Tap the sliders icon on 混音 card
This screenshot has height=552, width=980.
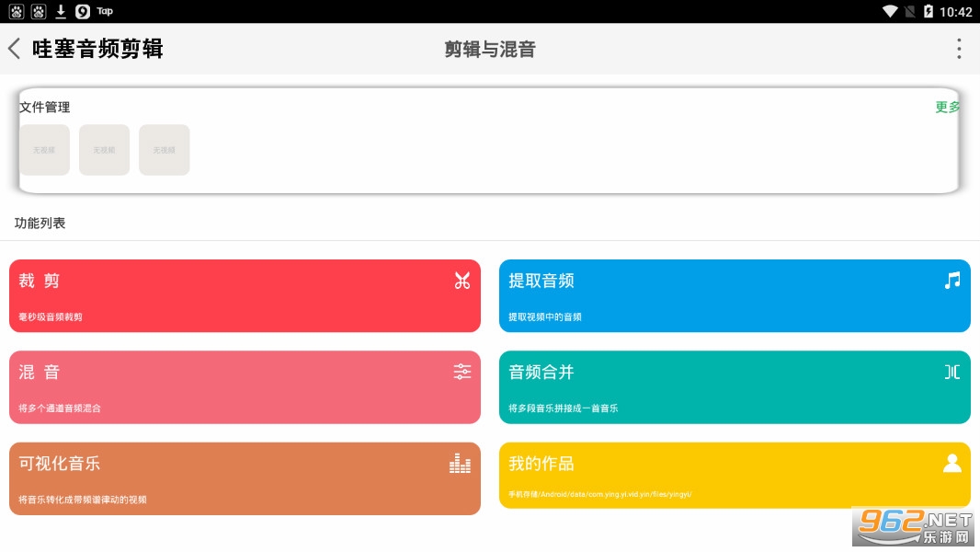pos(462,372)
